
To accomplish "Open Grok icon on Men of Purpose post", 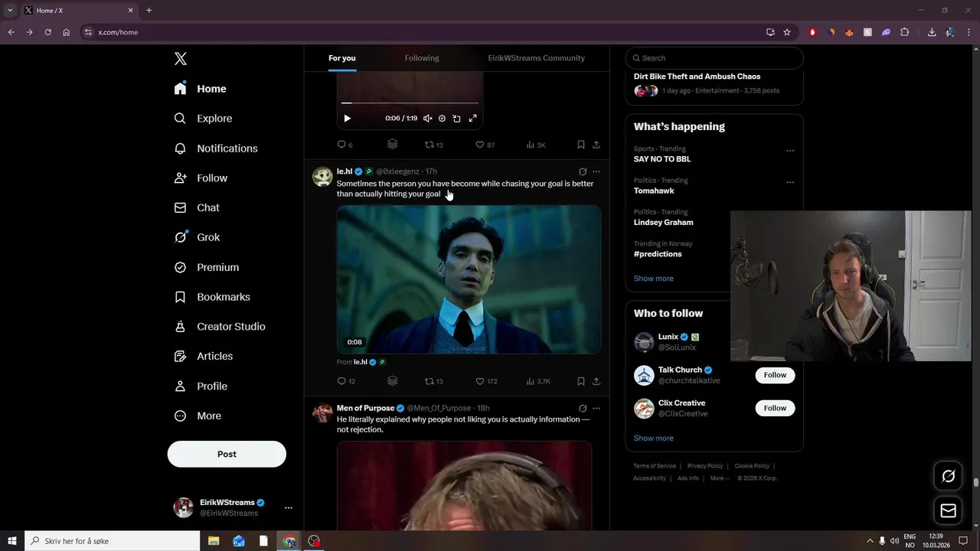I will [x=583, y=409].
